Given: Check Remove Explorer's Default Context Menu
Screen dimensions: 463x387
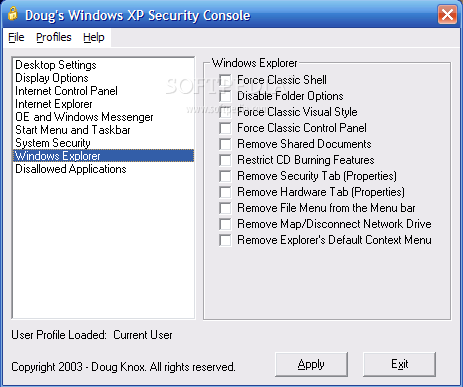Looking at the screenshot, I should [x=225, y=240].
